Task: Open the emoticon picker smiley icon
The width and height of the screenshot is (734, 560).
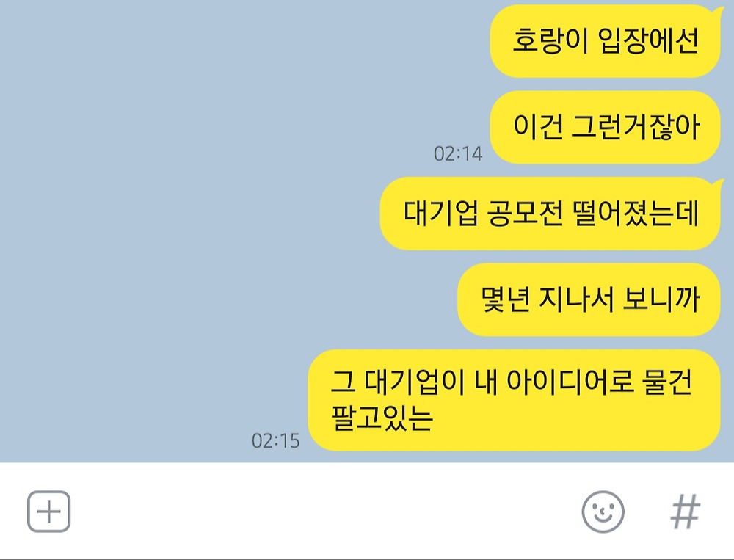Action: 603,512
